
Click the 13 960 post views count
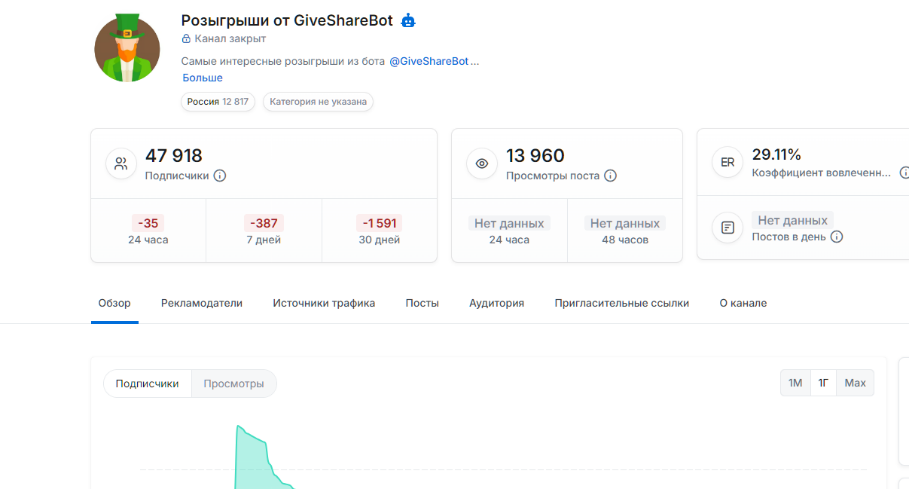[x=535, y=156]
